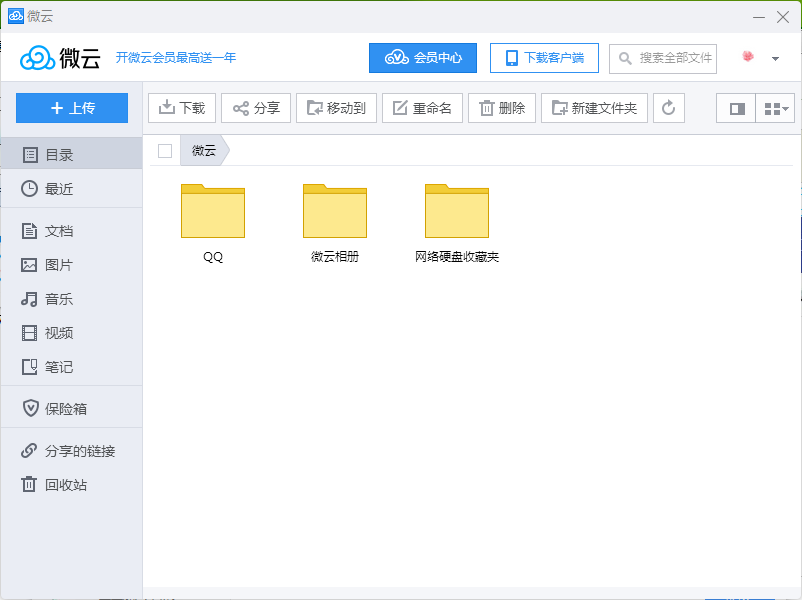The height and width of the screenshot is (600, 802).
Task: Expand the breadcrumb chevron after 微云
Action: [222, 151]
